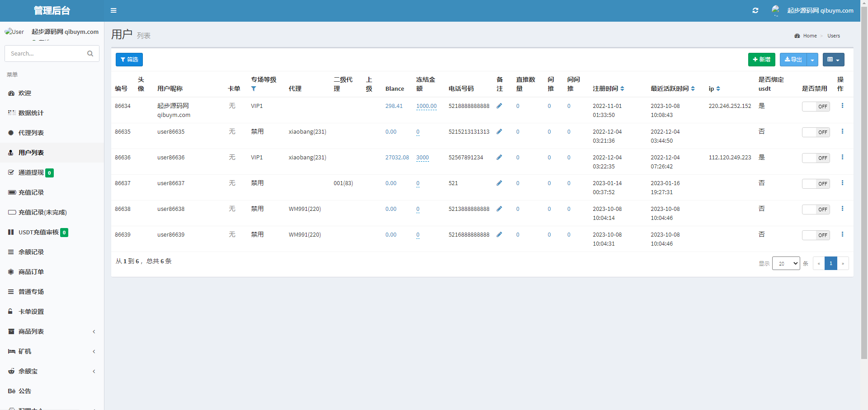Toggle the disable switch for user86636
Image resolution: width=868 pixels, height=410 pixels.
816,158
